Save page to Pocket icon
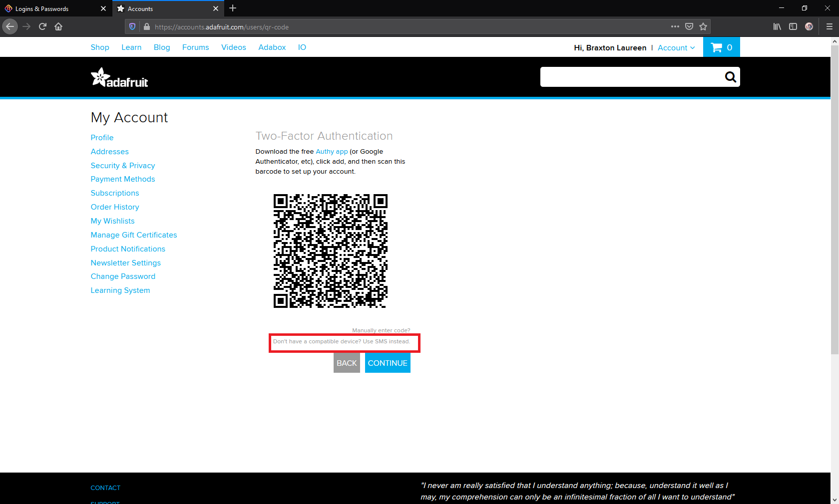 click(x=689, y=26)
